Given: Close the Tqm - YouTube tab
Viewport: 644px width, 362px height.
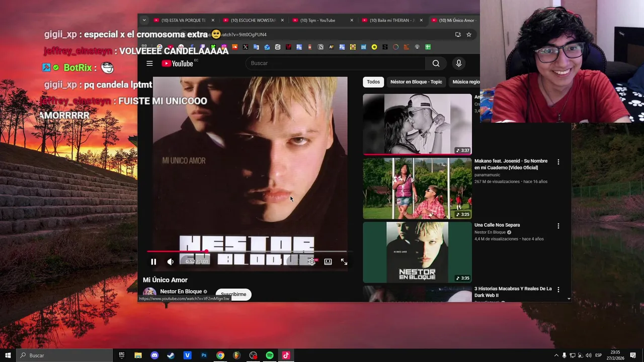Looking at the screenshot, I should pyautogui.click(x=351, y=20).
